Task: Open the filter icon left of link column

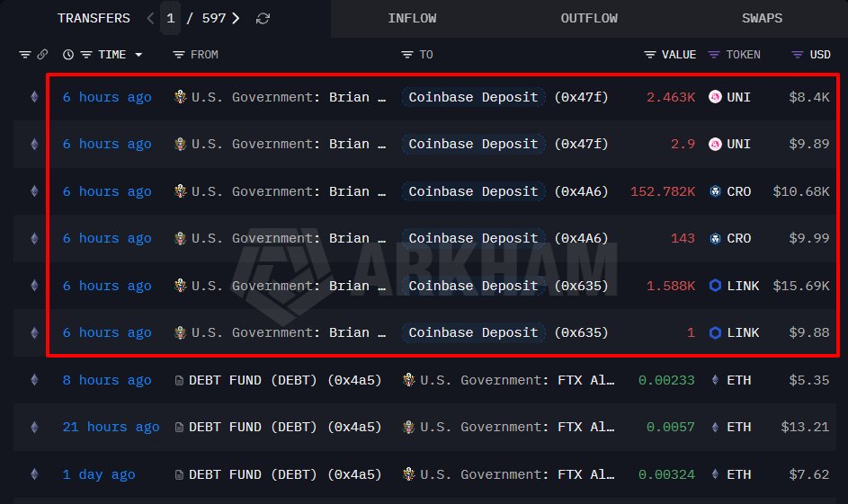Action: (x=25, y=55)
